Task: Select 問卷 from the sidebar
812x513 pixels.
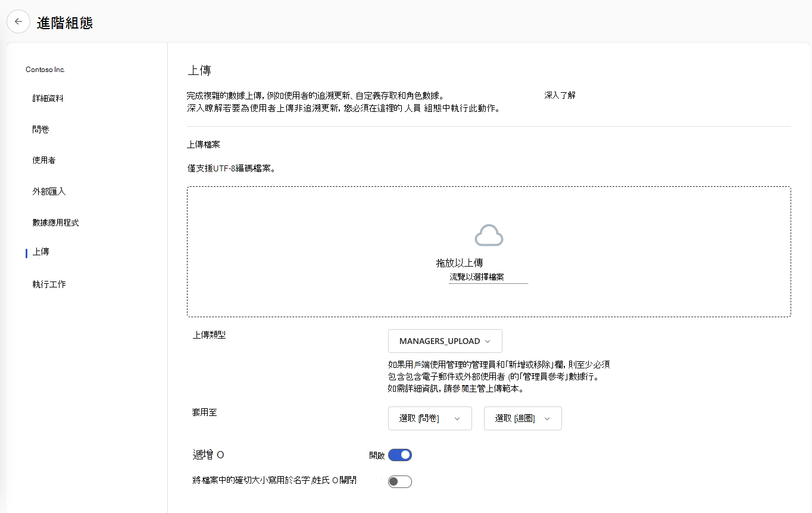Action: (40, 129)
